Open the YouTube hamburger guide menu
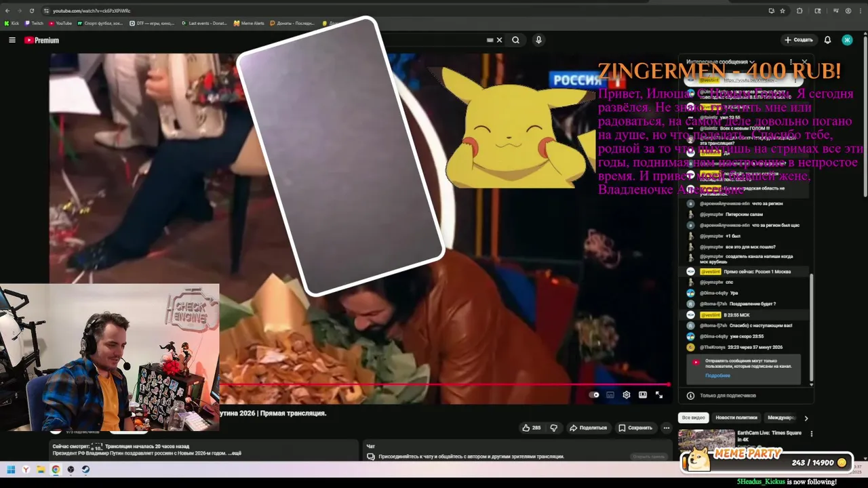Viewport: 868px width, 488px height. (12, 40)
